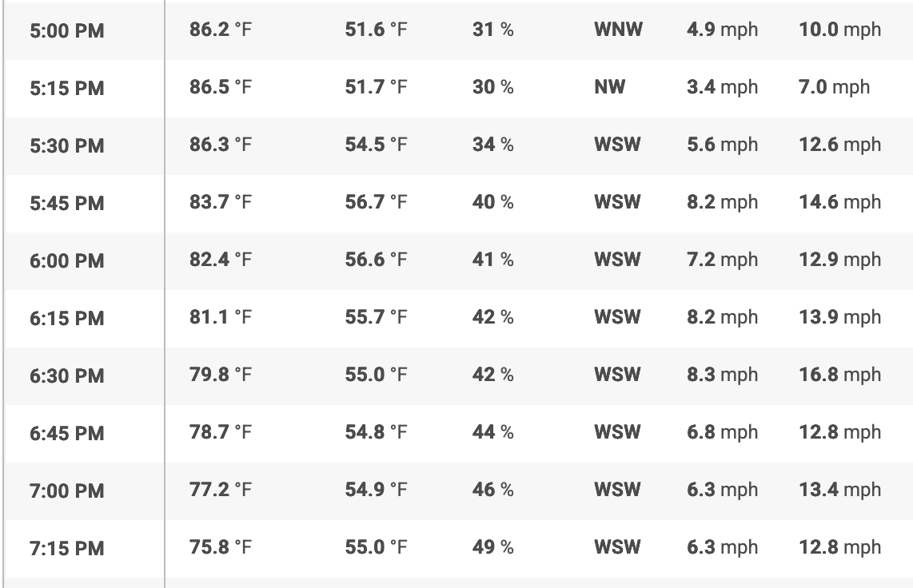Select humidity 41 % at 6:00 PM
Image resolution: width=913 pixels, height=588 pixels.
point(493,260)
